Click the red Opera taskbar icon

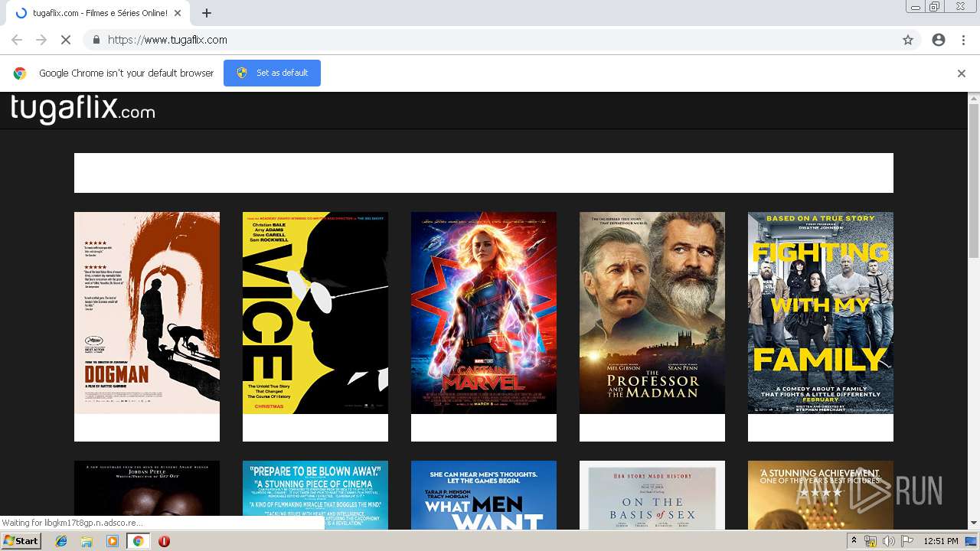(164, 541)
